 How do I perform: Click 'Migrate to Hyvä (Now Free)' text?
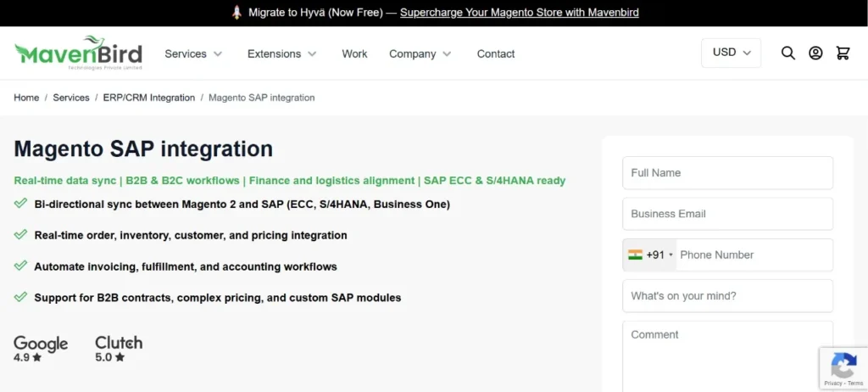[315, 12]
